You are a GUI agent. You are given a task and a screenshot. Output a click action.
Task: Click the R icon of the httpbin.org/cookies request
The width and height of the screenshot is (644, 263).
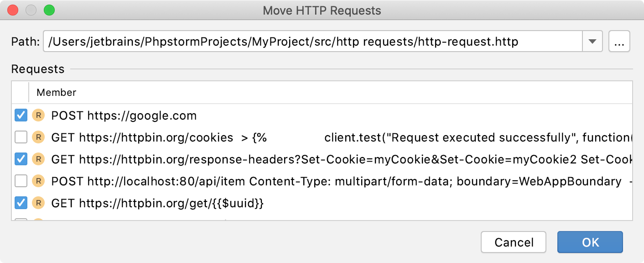point(38,137)
